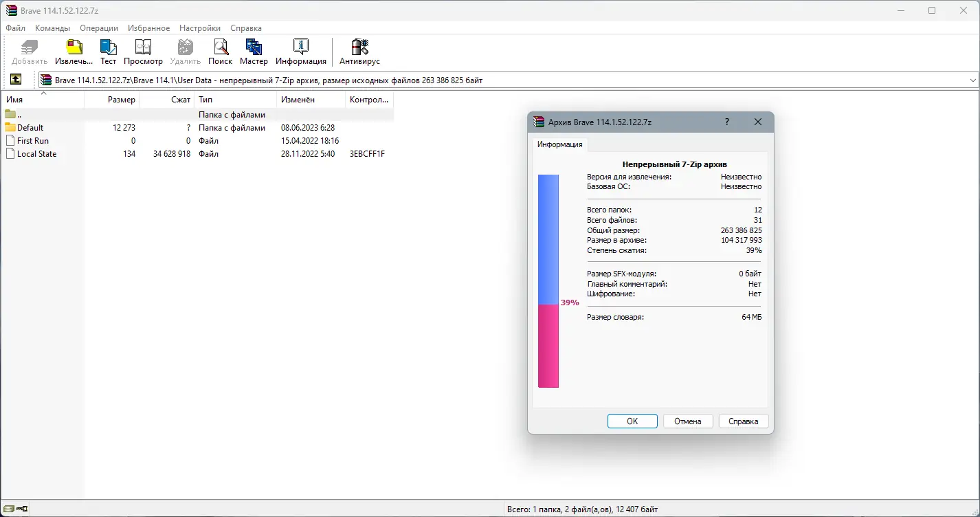Click the compressed size 34 628 918
The image size is (980, 517).
click(x=172, y=154)
